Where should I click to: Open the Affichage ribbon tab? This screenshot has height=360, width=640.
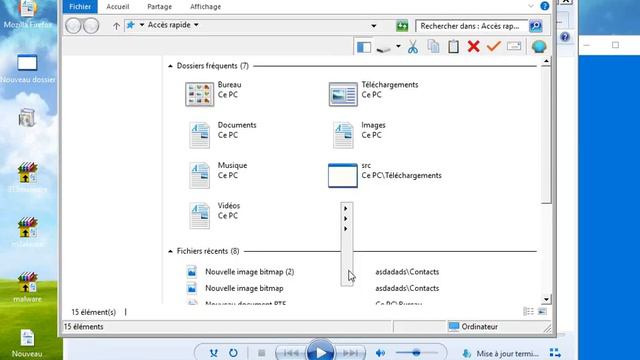tap(205, 7)
